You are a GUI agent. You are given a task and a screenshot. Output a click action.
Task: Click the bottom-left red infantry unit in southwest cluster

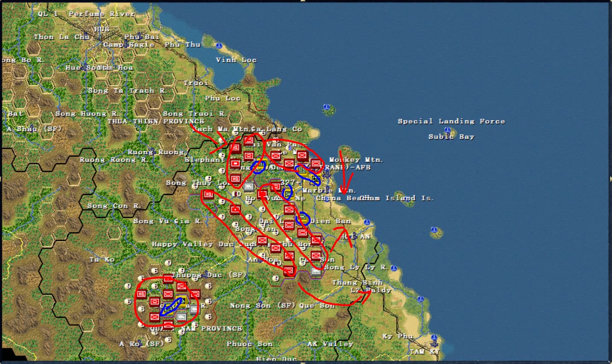pyautogui.click(x=154, y=317)
